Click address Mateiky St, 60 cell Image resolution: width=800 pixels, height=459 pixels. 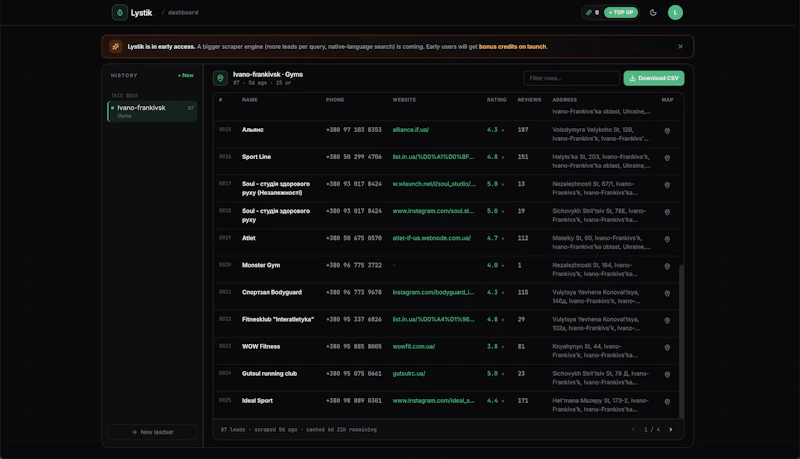click(601, 242)
